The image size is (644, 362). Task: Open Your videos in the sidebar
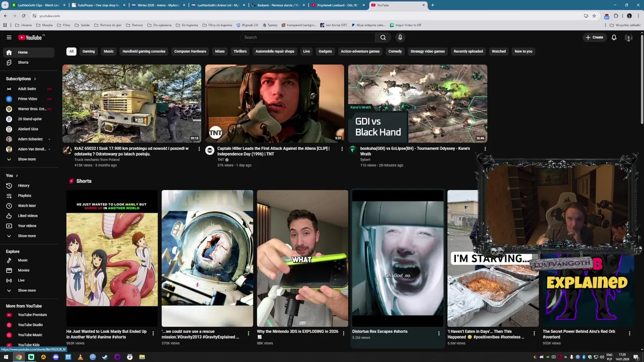[29, 226]
